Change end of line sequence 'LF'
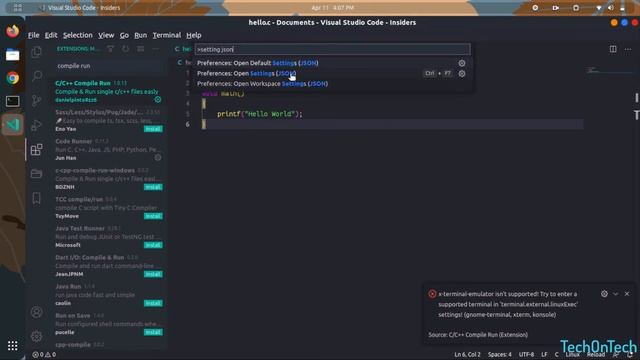This screenshot has height=360, width=640. (544, 355)
